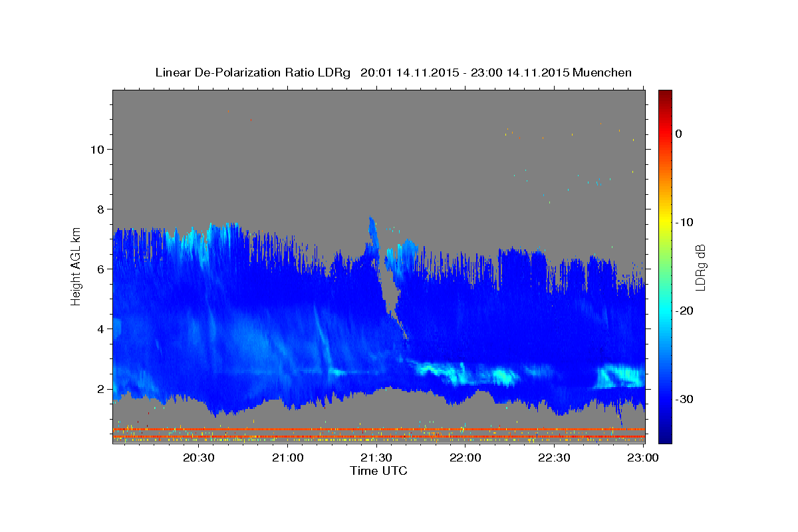Viewport: 798px width, 532px height.
Task: Click the 10 km height tick label
Action: click(99, 149)
